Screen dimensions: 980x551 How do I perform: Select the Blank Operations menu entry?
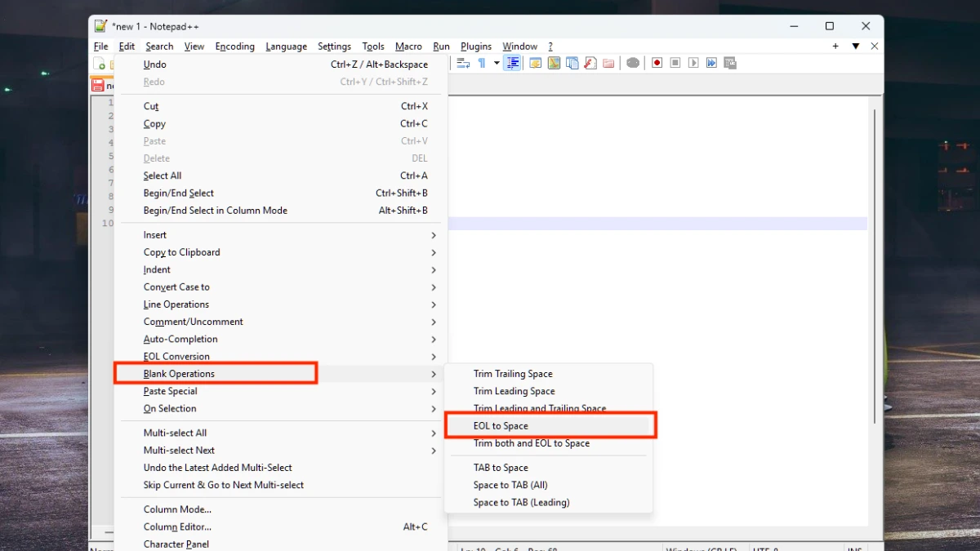281,374
